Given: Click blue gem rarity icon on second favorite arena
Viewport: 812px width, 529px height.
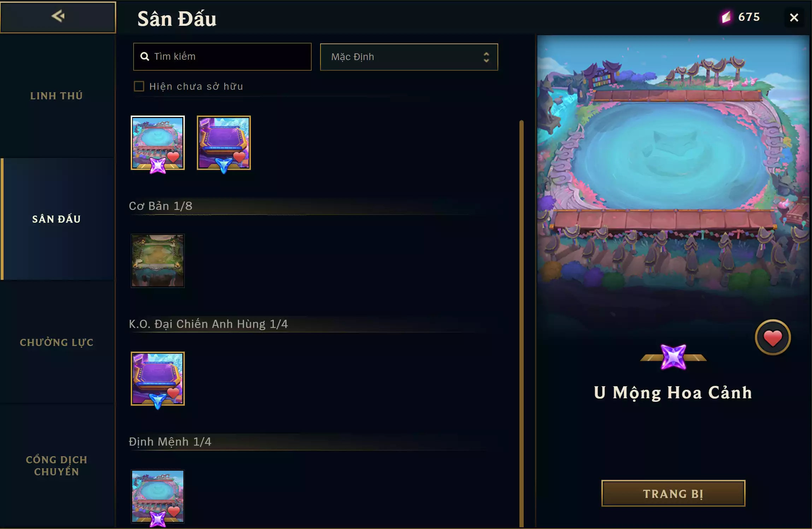Looking at the screenshot, I should pyautogui.click(x=224, y=165).
